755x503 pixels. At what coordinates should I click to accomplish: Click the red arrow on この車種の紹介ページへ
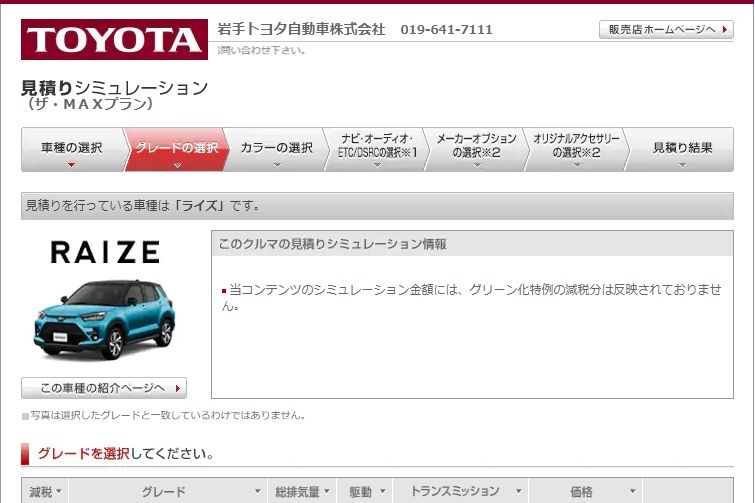click(x=178, y=388)
